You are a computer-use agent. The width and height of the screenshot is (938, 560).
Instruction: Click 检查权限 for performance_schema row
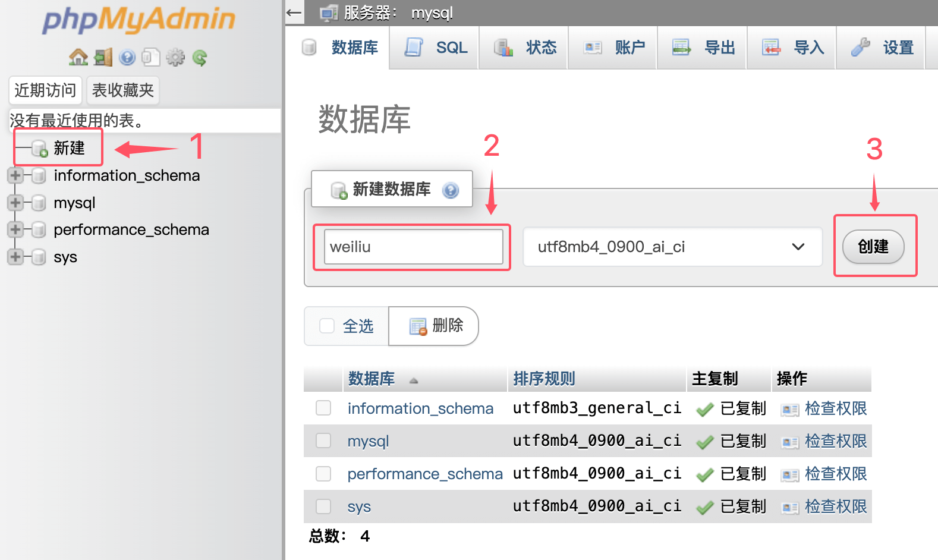836,474
